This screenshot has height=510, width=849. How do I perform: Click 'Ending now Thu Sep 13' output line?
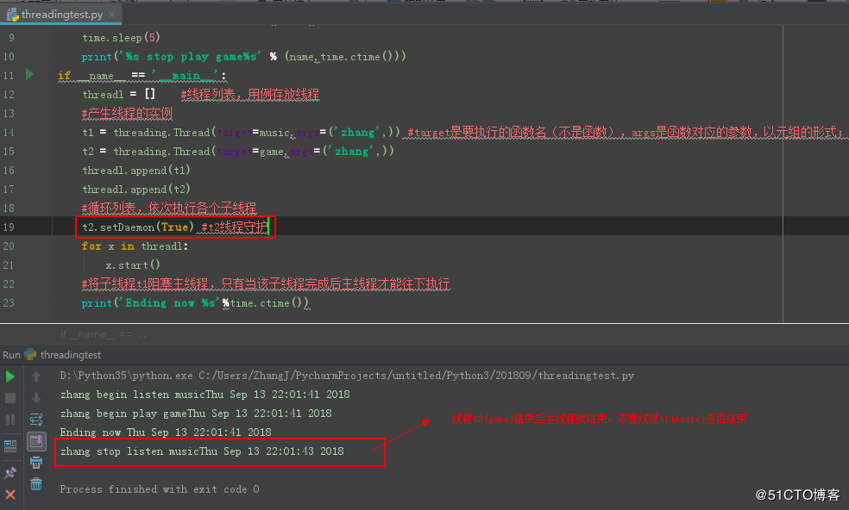165,432
